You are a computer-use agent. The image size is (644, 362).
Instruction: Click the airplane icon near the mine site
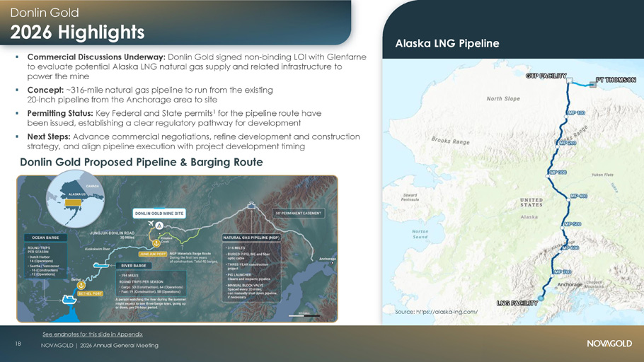pyautogui.click(x=151, y=223)
